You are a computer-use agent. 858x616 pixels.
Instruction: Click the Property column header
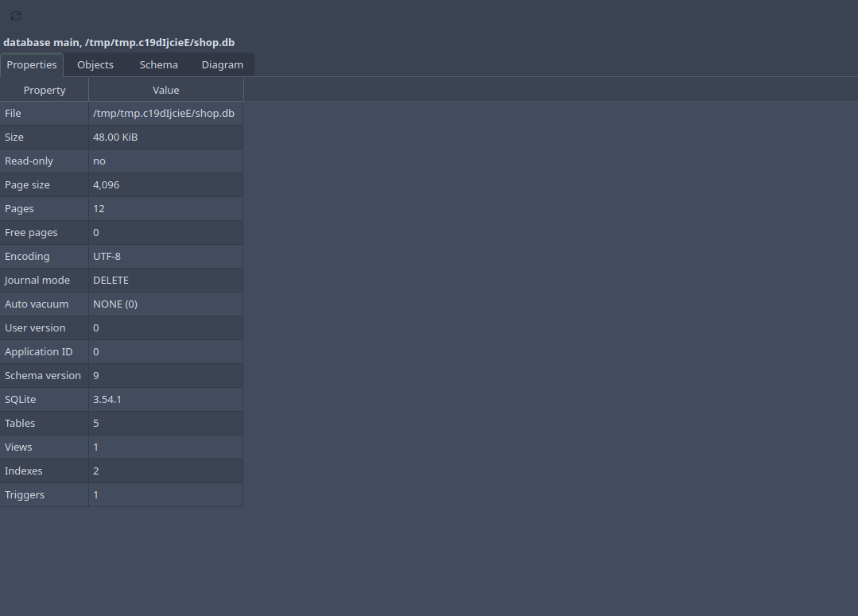coord(45,90)
